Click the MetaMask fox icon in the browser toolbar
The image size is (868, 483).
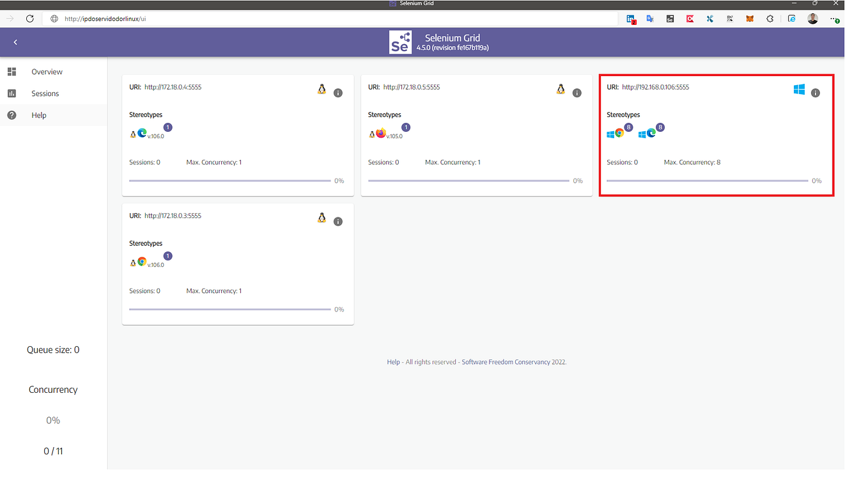(749, 19)
